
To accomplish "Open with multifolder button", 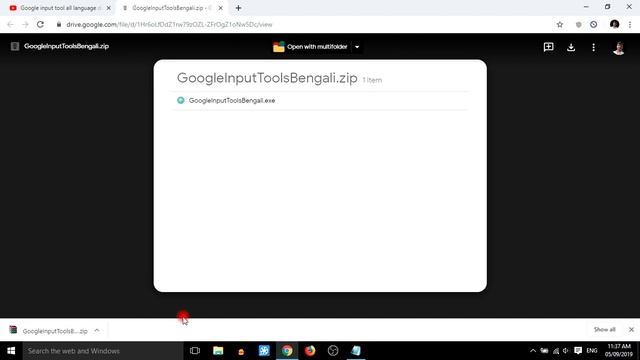I will [310, 47].
